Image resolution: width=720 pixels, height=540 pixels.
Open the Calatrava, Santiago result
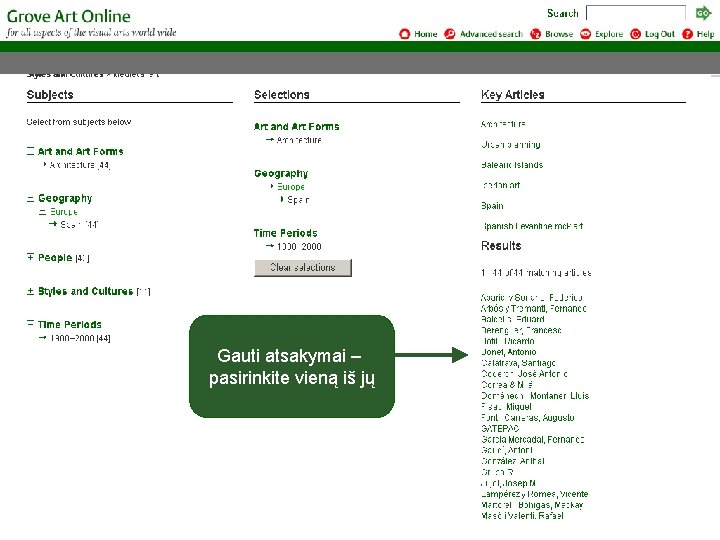(x=518, y=363)
